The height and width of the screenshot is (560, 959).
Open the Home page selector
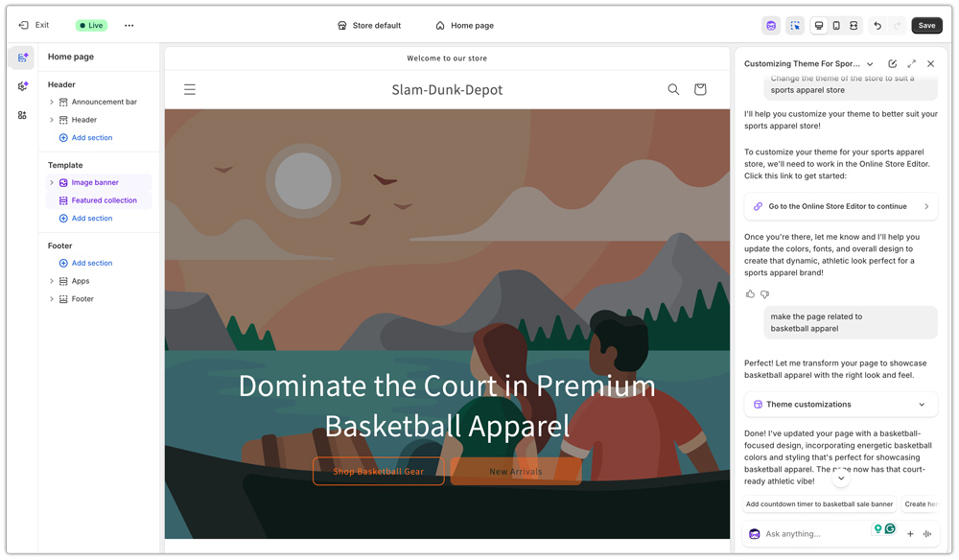point(464,25)
